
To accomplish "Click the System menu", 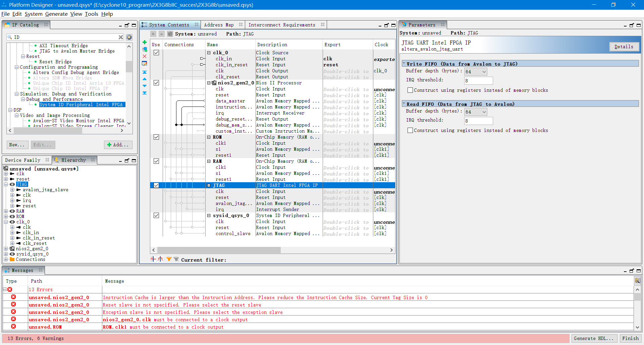I will (34, 14).
